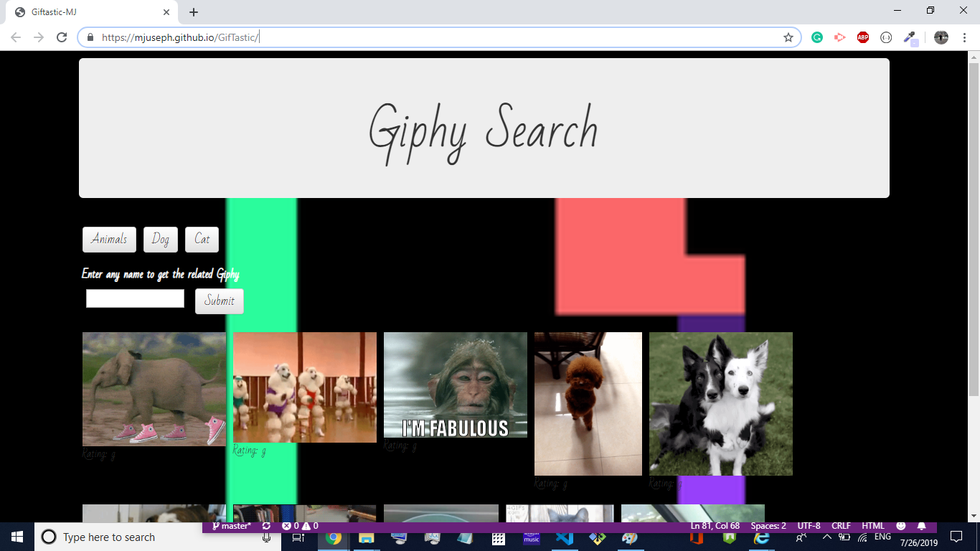Show hidden system tray icons
The height and width of the screenshot is (551, 980).
click(826, 537)
